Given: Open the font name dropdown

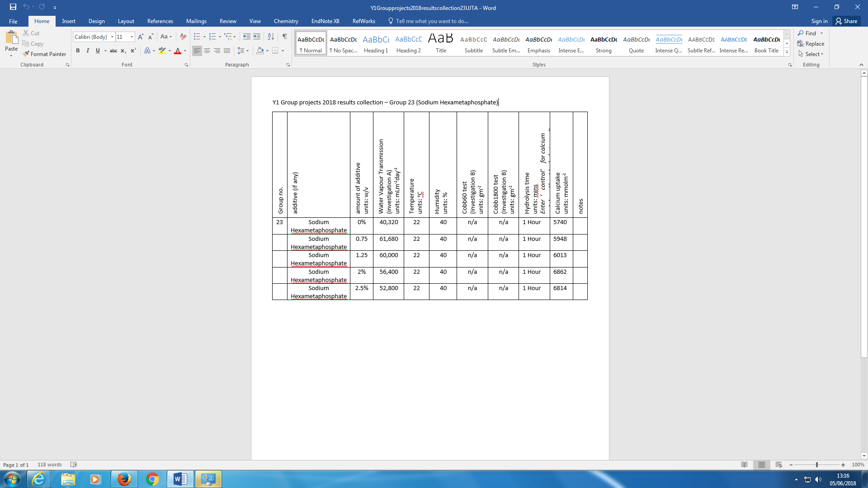Looking at the screenshot, I should point(112,37).
